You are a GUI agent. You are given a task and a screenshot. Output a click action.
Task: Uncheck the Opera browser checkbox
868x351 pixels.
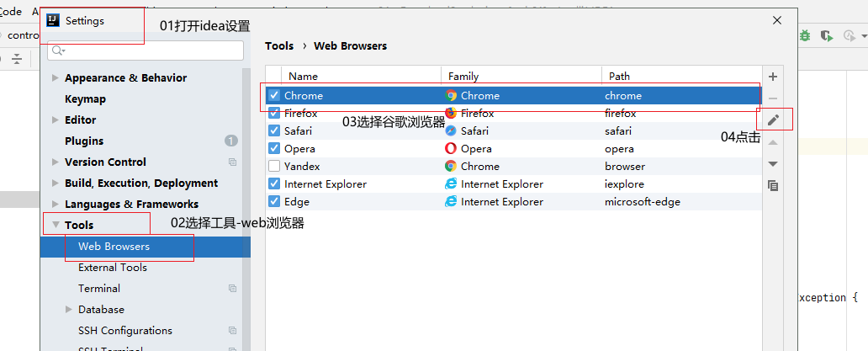274,148
